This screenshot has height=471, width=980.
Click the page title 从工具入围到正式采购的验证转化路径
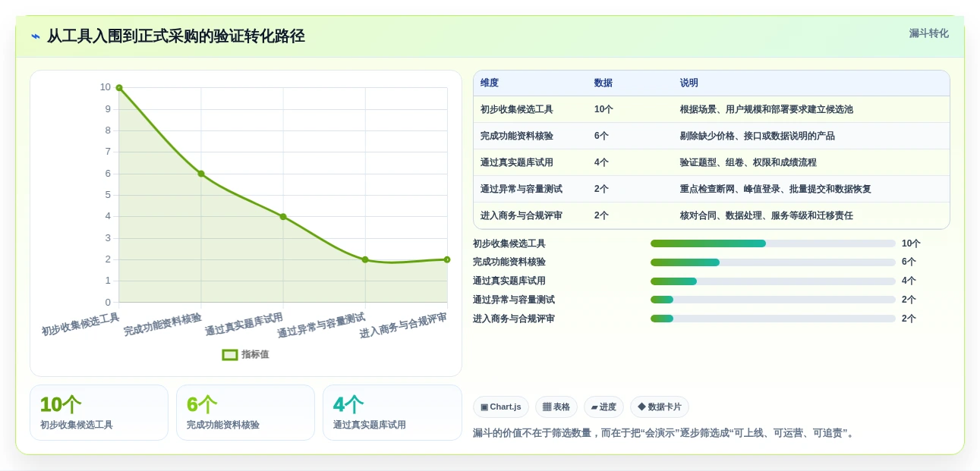coord(176,36)
